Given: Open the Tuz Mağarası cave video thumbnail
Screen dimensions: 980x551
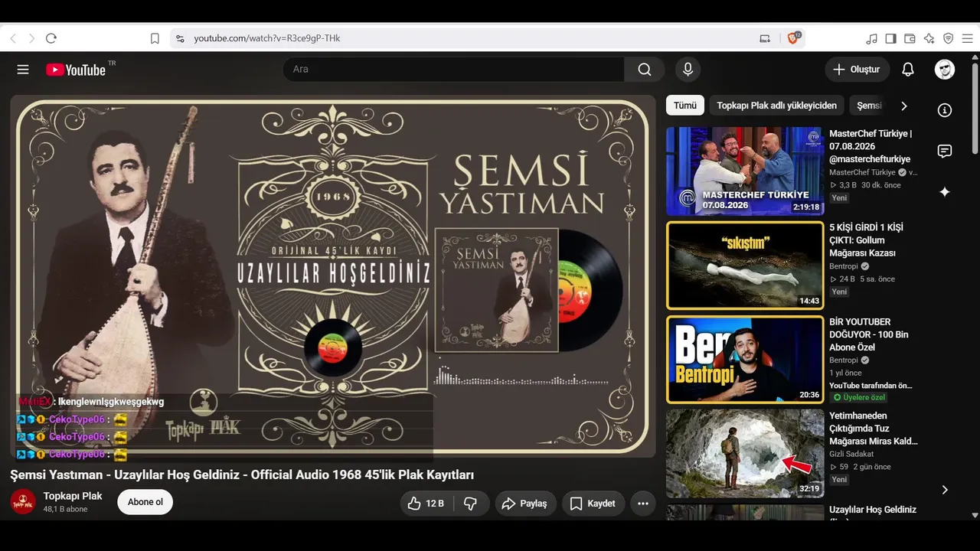Looking at the screenshot, I should 745,454.
